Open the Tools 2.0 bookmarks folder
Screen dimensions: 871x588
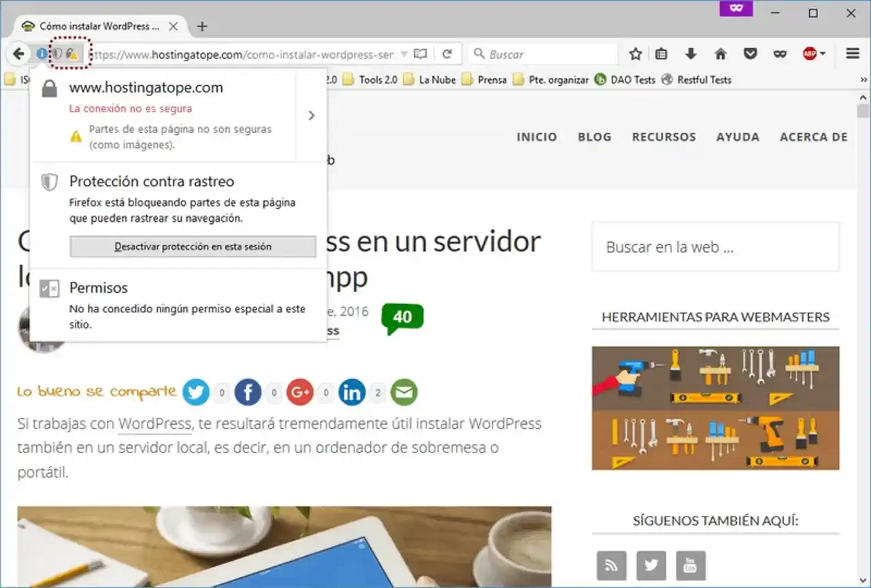pyautogui.click(x=369, y=80)
